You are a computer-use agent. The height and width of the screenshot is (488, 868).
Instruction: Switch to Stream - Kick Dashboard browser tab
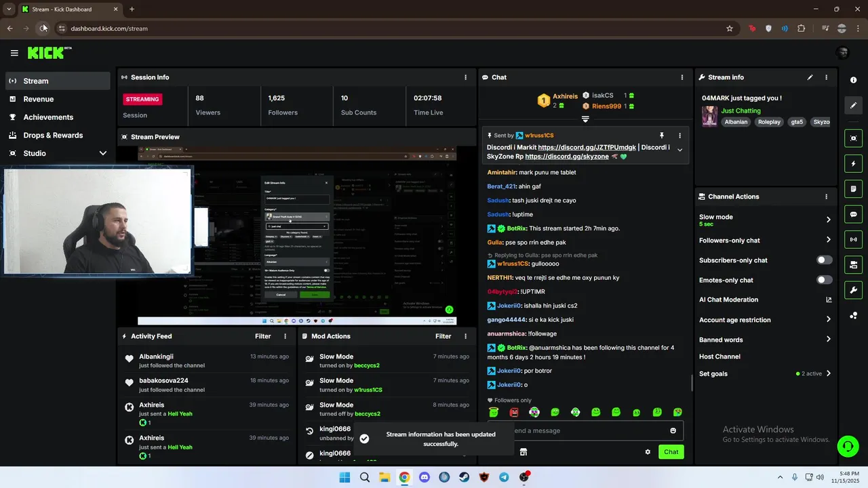[x=69, y=9]
